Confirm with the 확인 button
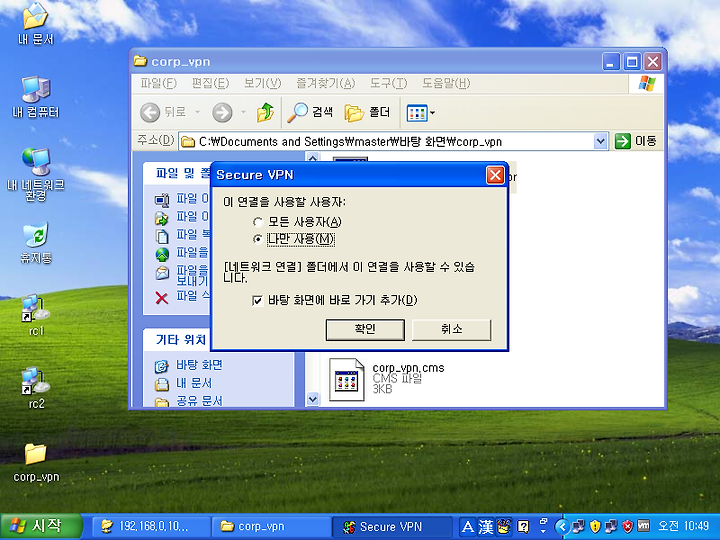Screen dimensions: 720x540 [x=365, y=329]
